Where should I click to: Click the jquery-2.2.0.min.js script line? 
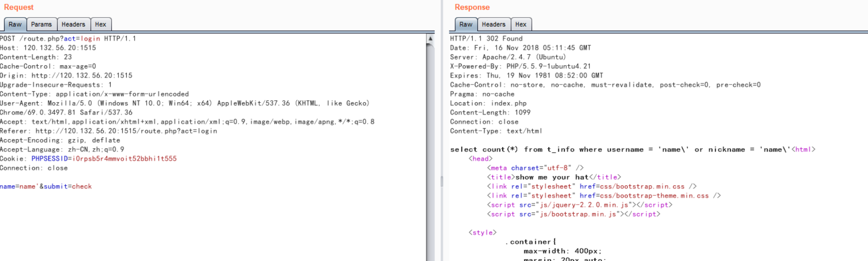[x=580, y=205]
